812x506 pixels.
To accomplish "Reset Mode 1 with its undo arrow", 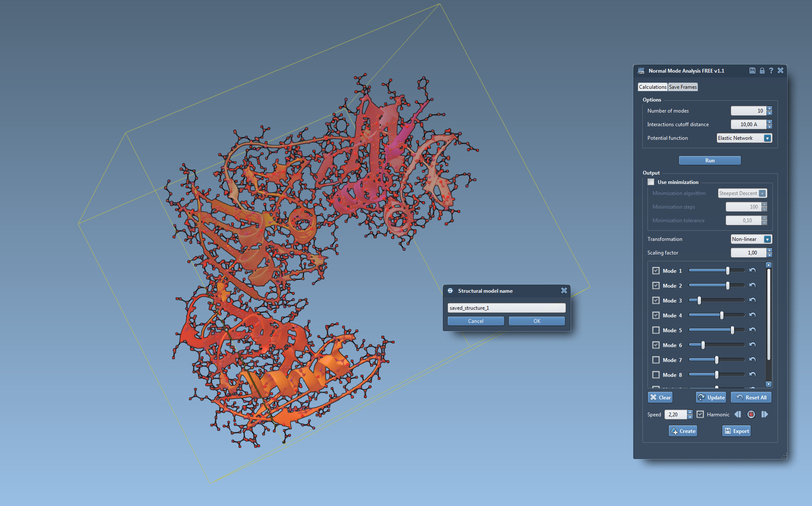I will tap(752, 271).
